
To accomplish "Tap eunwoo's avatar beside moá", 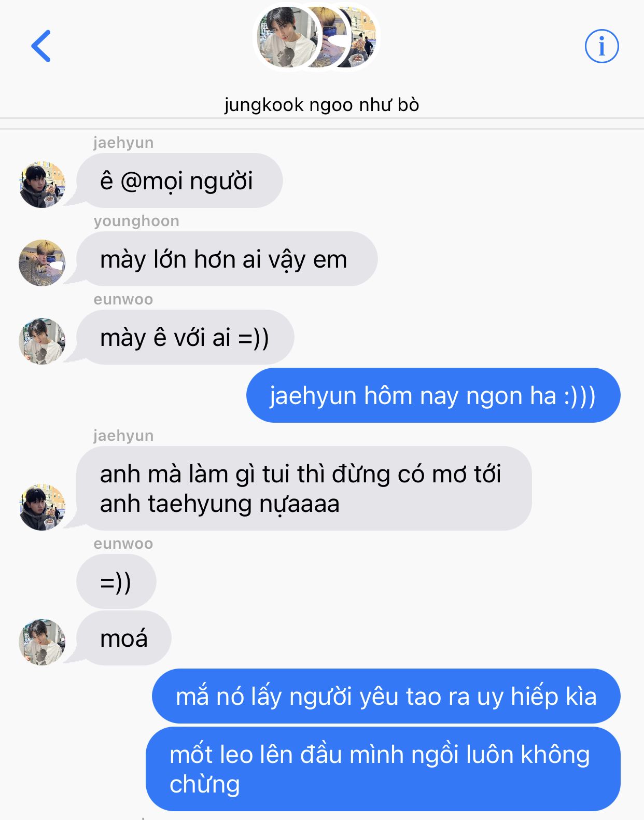I will [42, 642].
